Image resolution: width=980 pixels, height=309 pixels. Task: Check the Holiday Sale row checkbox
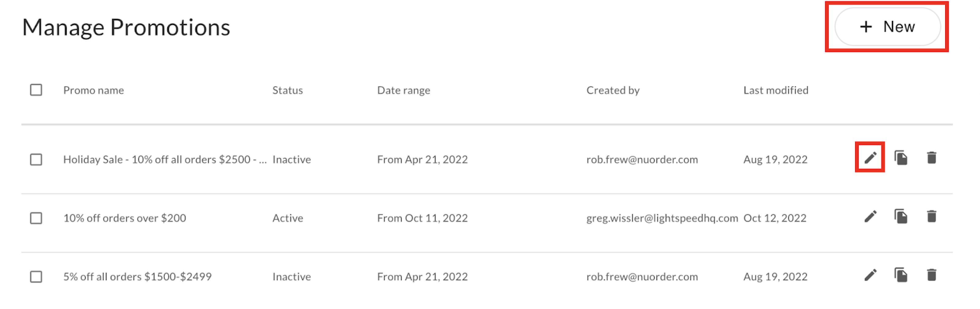pos(36,160)
